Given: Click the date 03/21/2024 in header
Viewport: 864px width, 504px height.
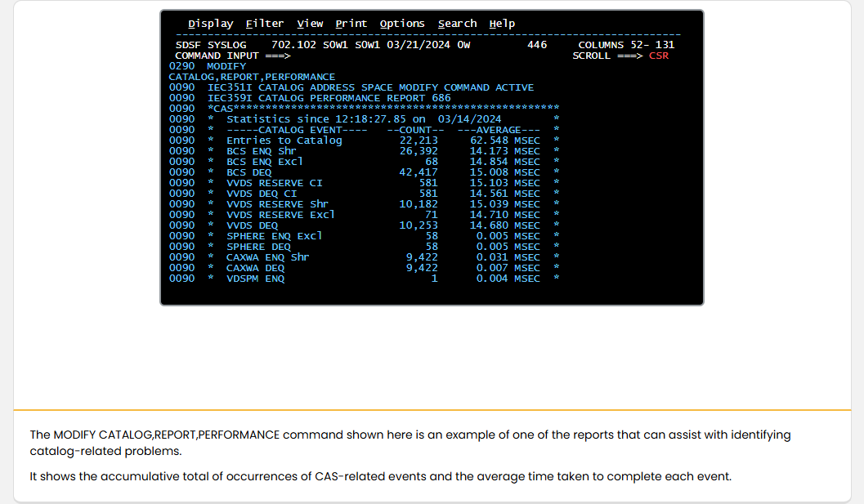Looking at the screenshot, I should tap(419, 45).
